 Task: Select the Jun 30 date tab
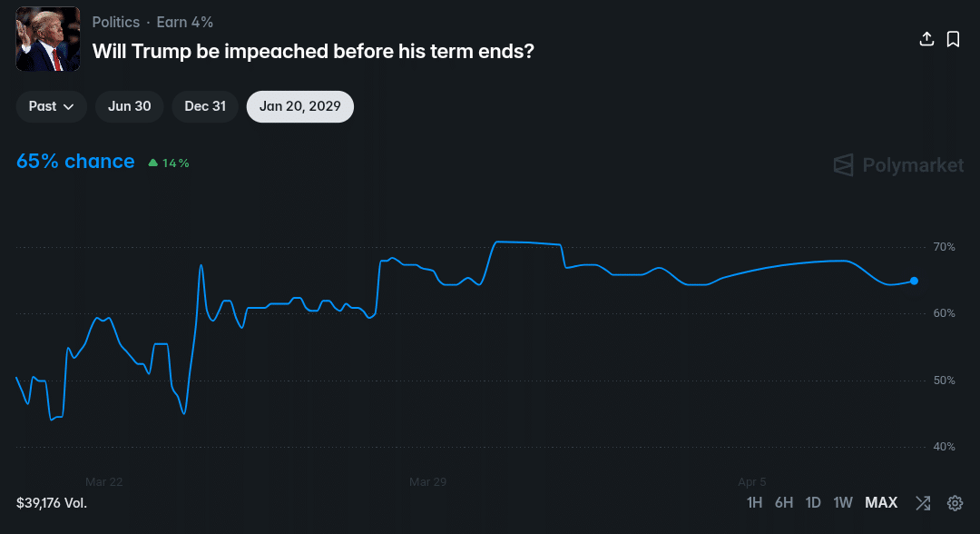pyautogui.click(x=130, y=106)
